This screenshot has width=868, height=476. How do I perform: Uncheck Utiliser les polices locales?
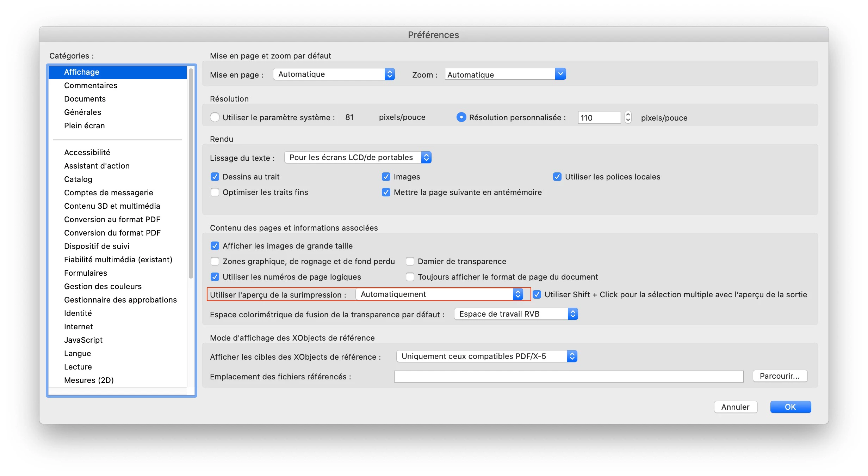(557, 177)
